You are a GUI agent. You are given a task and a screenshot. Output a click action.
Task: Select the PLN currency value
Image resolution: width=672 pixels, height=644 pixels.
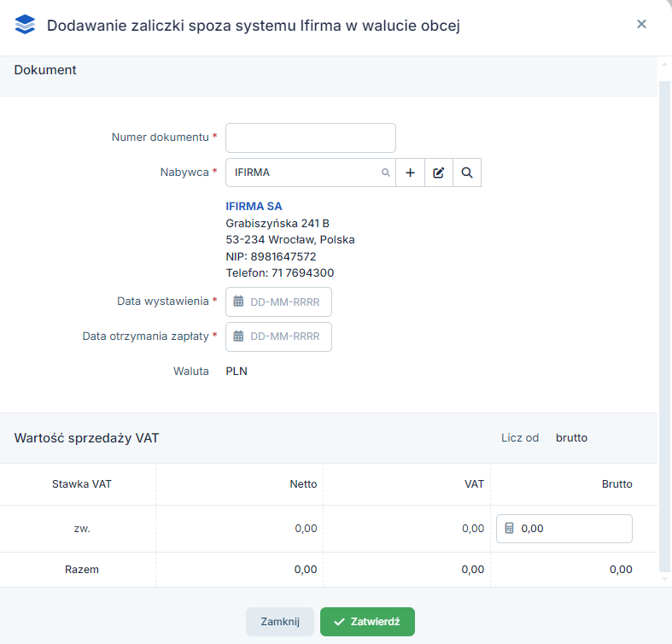(x=237, y=372)
